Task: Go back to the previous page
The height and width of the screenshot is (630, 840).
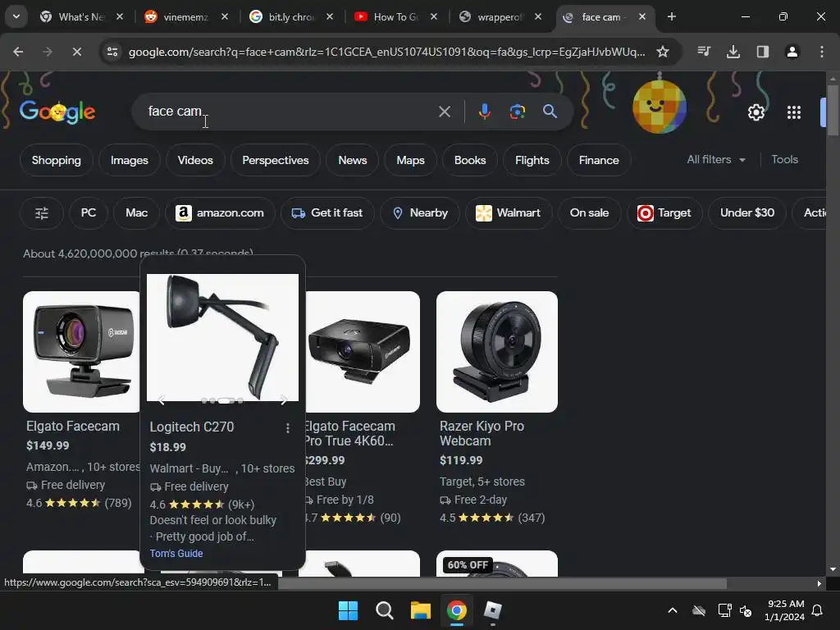Action: click(18, 52)
